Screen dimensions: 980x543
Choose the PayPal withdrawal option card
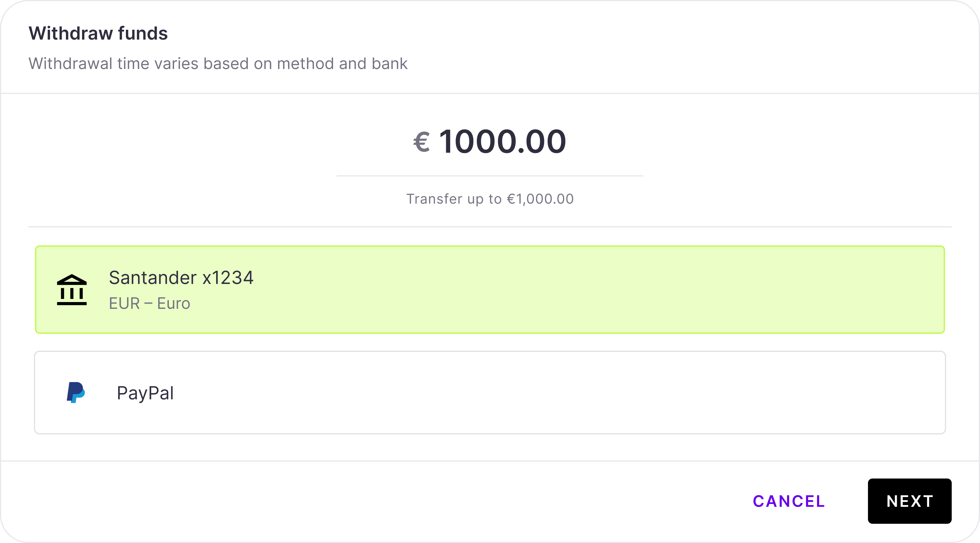click(490, 393)
